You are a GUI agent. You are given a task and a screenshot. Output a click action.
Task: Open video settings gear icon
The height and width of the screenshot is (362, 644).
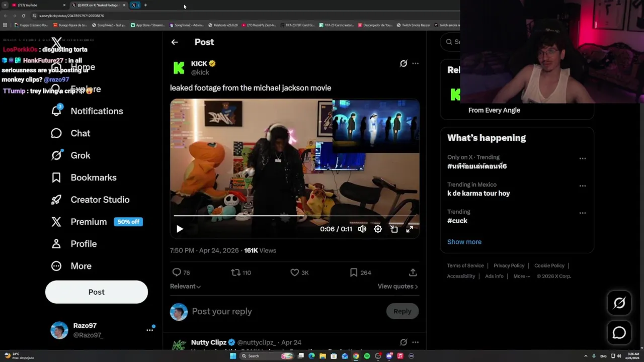coord(378,229)
